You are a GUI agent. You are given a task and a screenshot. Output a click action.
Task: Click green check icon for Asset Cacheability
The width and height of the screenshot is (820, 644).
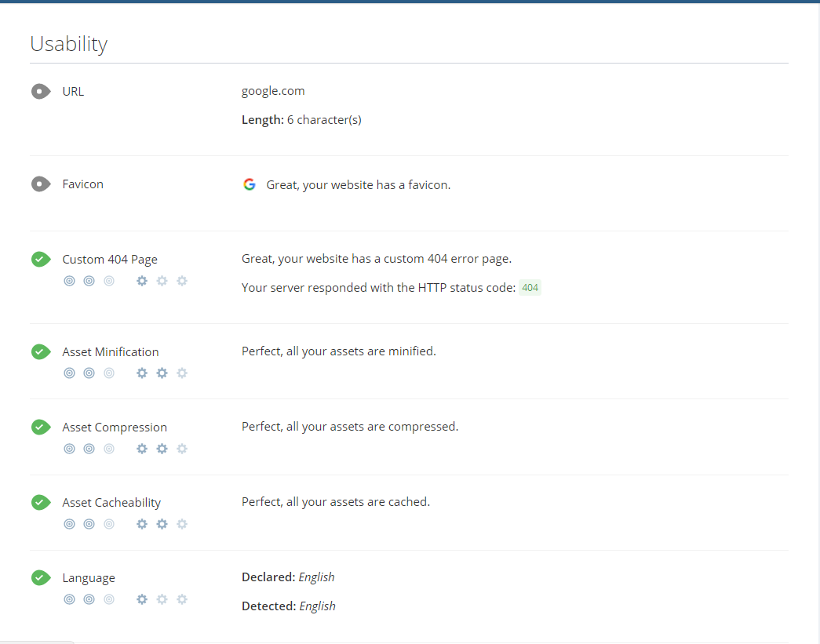41,503
